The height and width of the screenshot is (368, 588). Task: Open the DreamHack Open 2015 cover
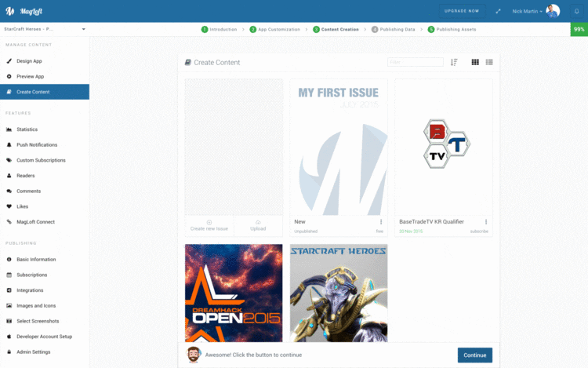(234, 293)
